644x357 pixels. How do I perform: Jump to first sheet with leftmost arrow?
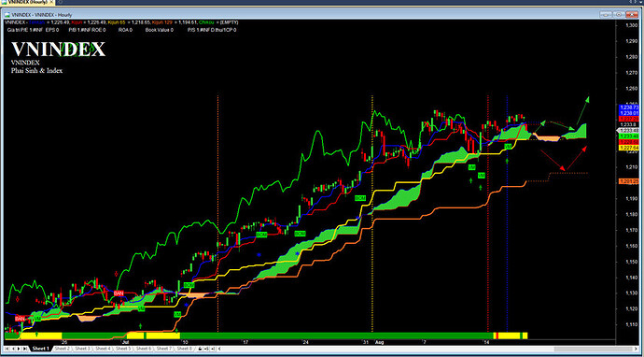point(7,349)
